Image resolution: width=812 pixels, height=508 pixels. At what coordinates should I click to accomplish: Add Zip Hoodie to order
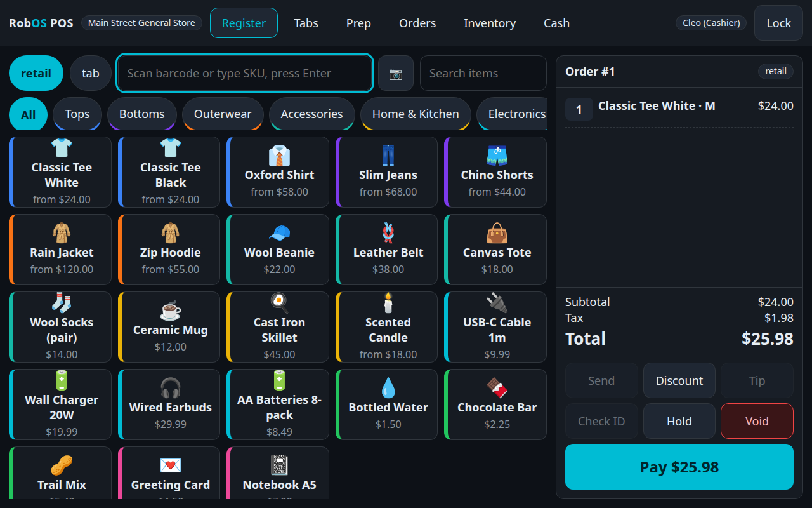tap(169, 250)
